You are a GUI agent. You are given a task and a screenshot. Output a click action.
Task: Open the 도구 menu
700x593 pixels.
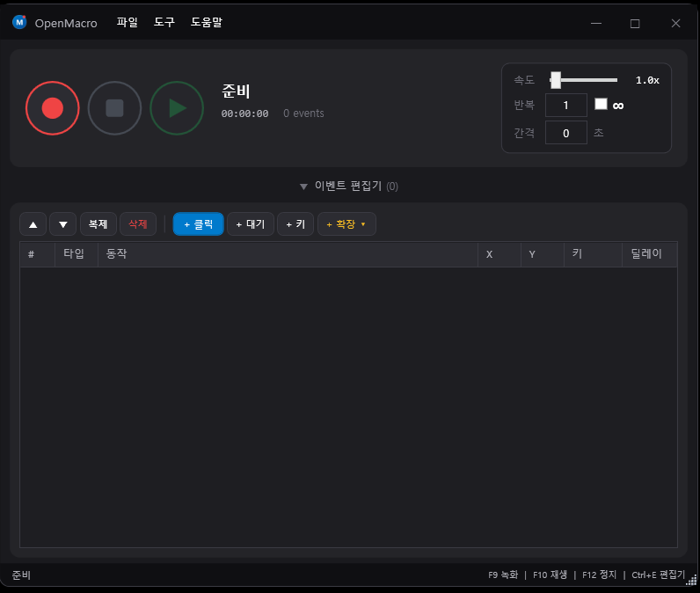[164, 23]
